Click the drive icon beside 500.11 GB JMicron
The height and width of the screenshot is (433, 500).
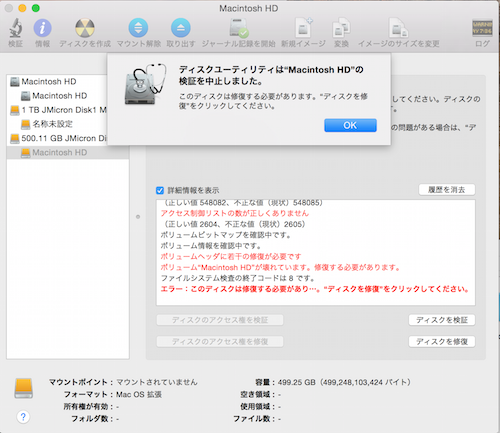15,139
